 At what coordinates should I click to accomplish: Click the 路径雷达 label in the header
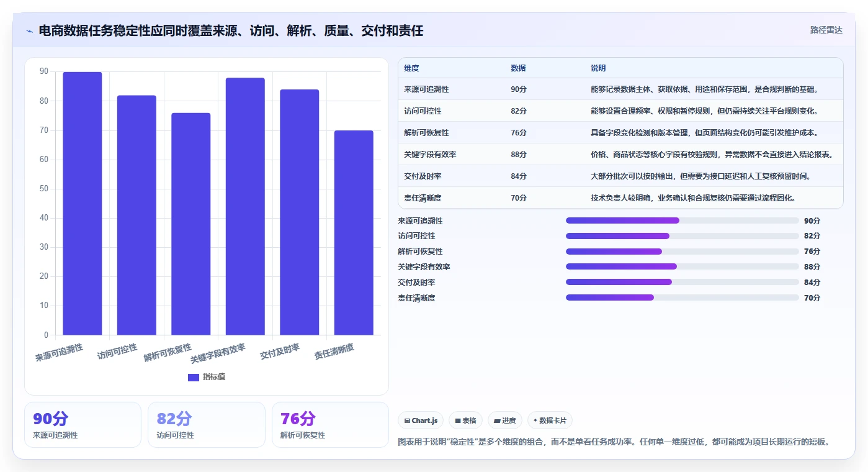(826, 30)
